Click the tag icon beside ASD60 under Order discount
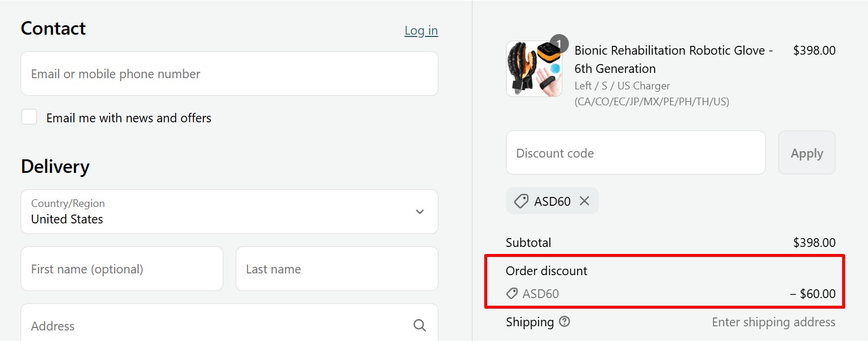 513,293
